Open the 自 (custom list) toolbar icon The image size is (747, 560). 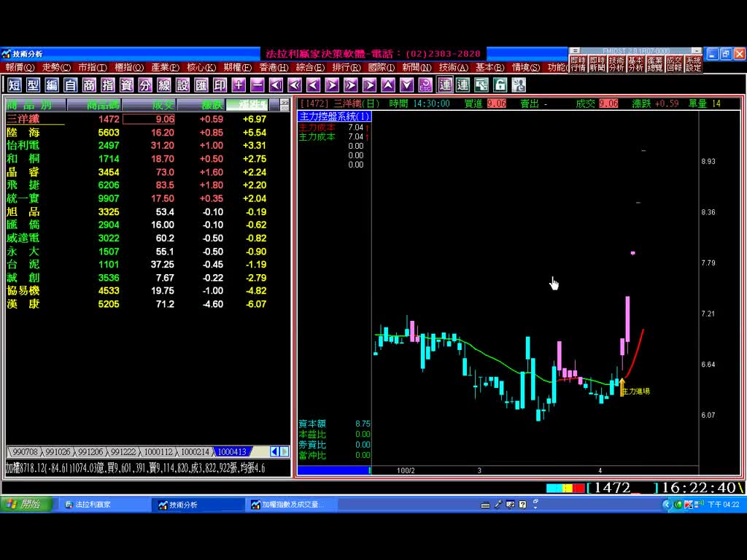pyautogui.click(x=71, y=85)
